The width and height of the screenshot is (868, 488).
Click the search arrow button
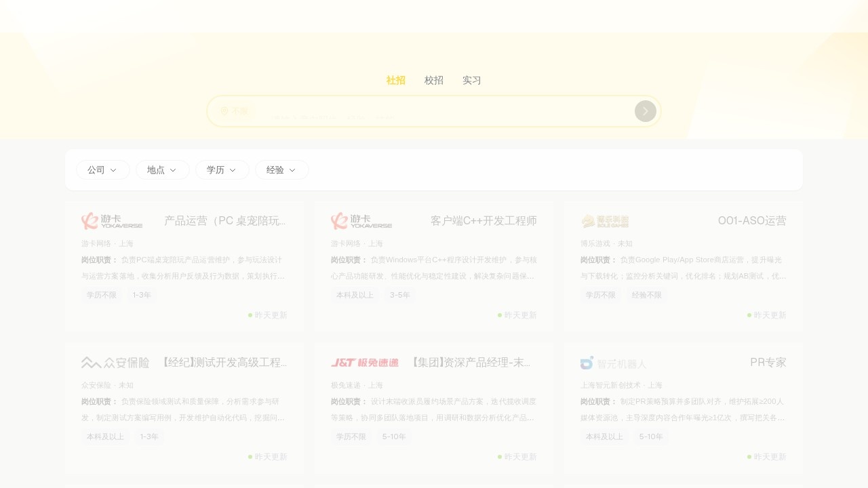645,111
